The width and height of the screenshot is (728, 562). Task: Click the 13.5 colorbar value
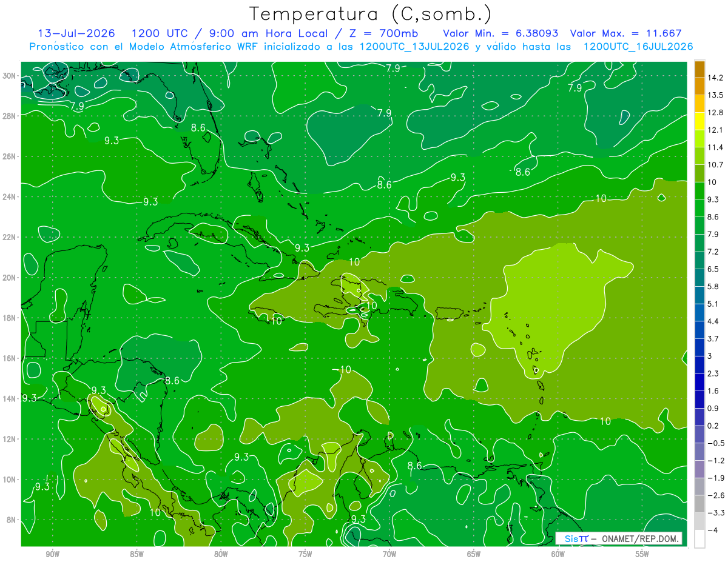pyautogui.click(x=716, y=95)
